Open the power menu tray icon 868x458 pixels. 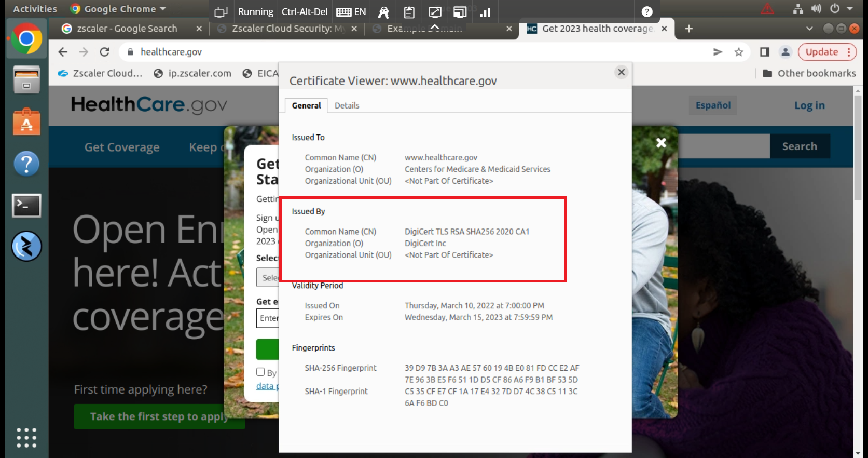point(835,9)
